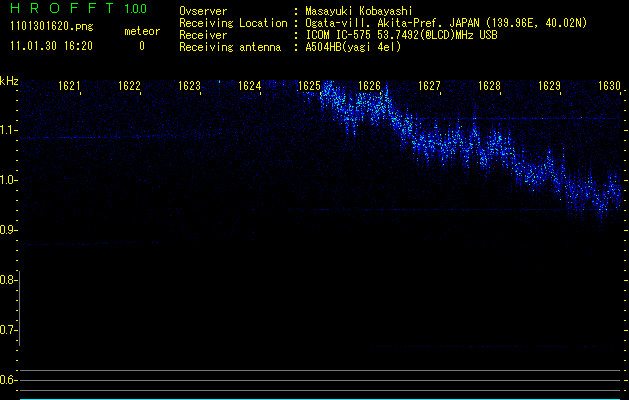The height and width of the screenshot is (400, 629).
Task: Click the meteor count label
Action: tap(141, 31)
